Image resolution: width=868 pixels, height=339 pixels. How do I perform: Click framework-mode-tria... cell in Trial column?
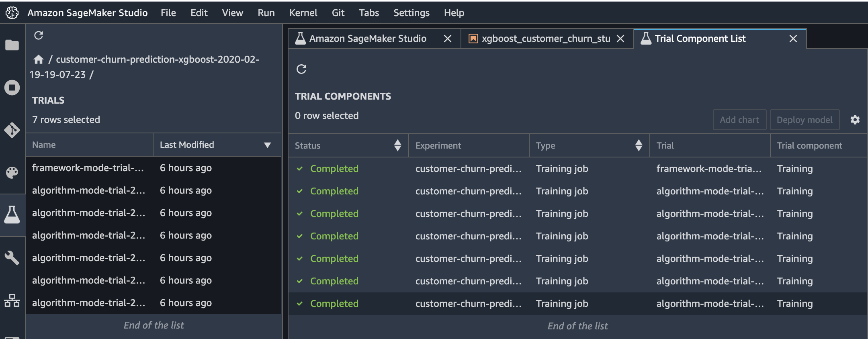click(x=709, y=169)
